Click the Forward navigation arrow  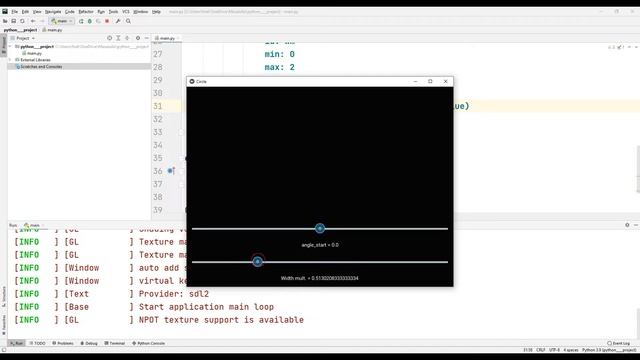coord(42,21)
